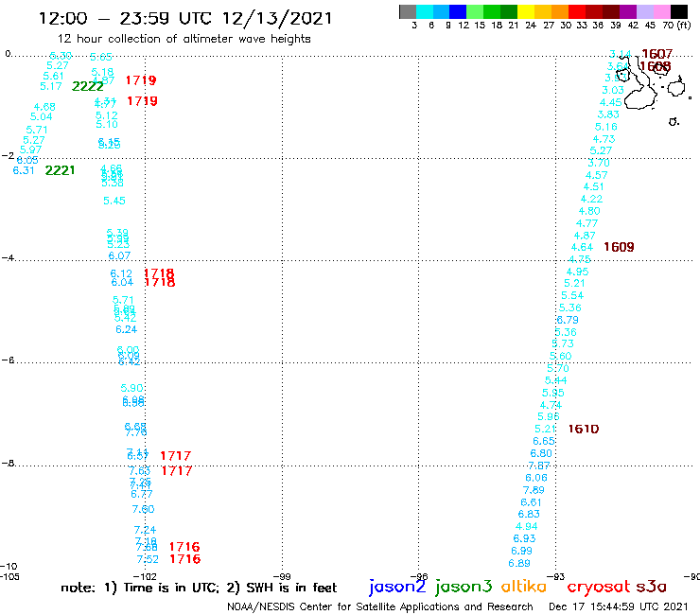Click the red 'cryosat' legend label
Image resolution: width=700 pixels, height=615 pixels.
[599, 588]
